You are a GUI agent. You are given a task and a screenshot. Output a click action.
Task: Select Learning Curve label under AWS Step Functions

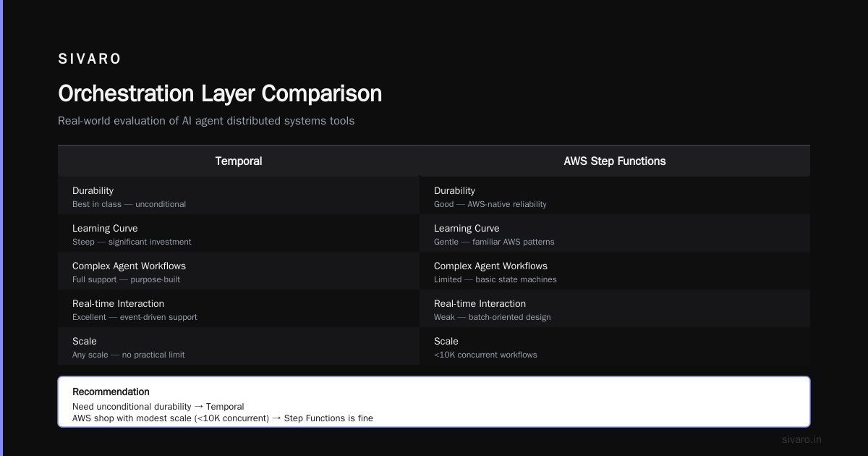tap(467, 228)
